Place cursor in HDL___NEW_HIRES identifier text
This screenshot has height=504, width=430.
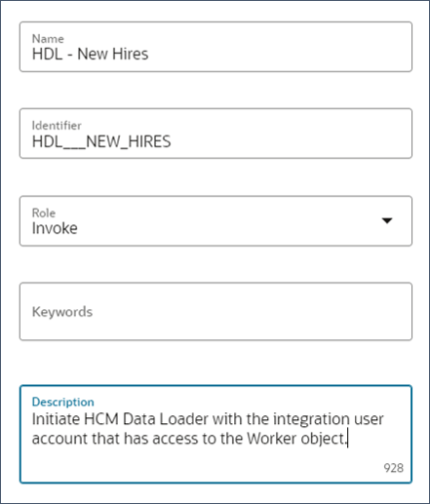pos(101,141)
